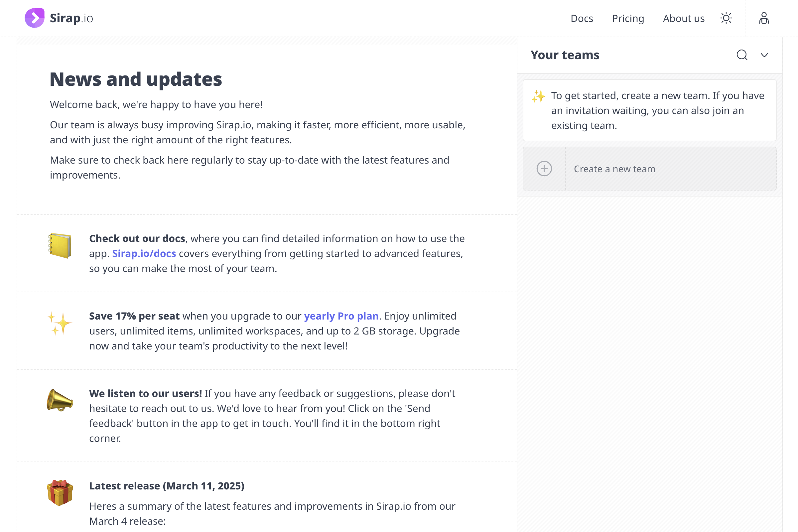
Task: Click the Sirap.io brand name text
Action: tap(71, 18)
